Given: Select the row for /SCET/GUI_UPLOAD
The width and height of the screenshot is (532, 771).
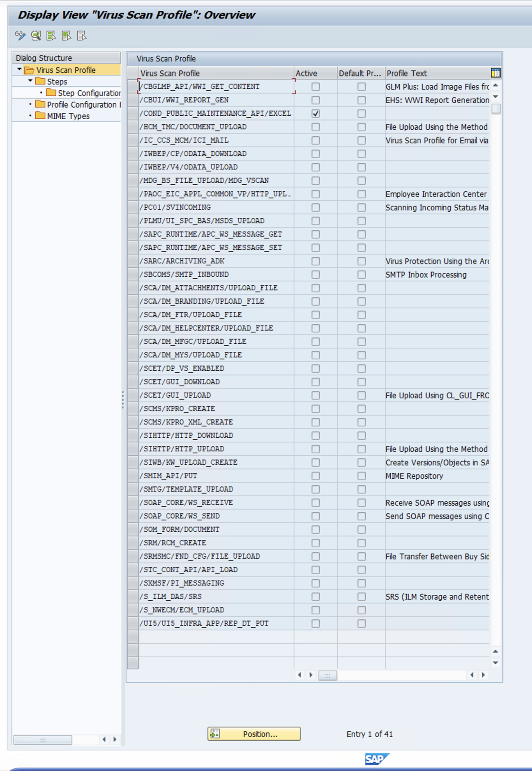Looking at the screenshot, I should [x=133, y=395].
